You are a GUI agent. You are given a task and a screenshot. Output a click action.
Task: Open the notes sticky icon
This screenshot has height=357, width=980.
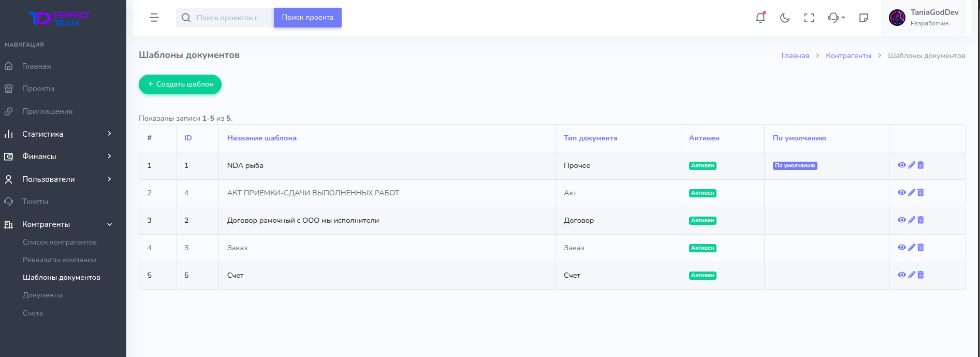[x=864, y=18]
